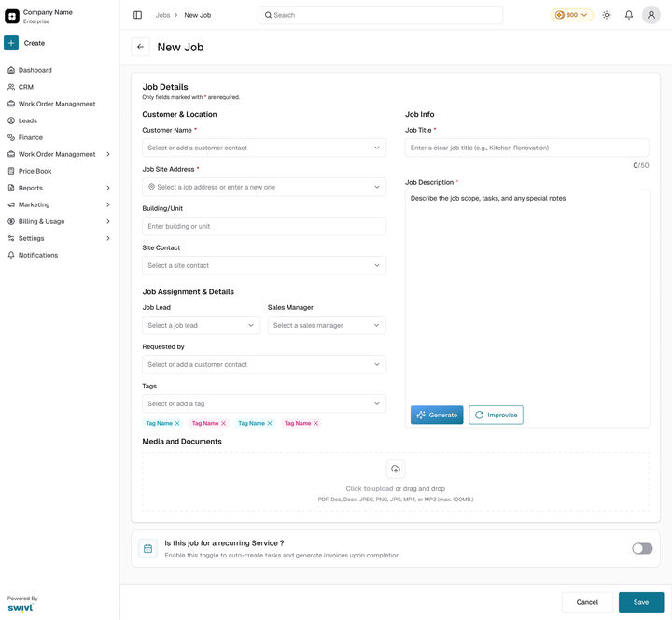This screenshot has width=672, height=620.
Task: Click the back arrow beside New Job
Action: pyautogui.click(x=141, y=47)
